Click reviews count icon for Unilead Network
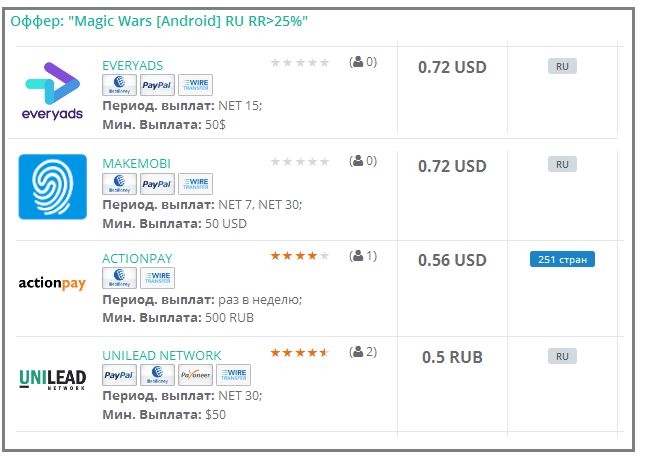Screen dimensions: 645x463 tap(358, 352)
